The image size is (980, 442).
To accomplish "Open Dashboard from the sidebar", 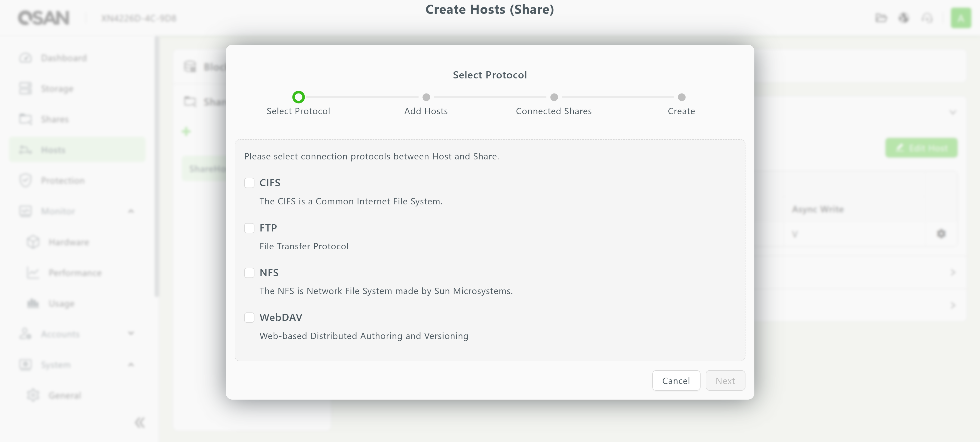I will coord(64,58).
